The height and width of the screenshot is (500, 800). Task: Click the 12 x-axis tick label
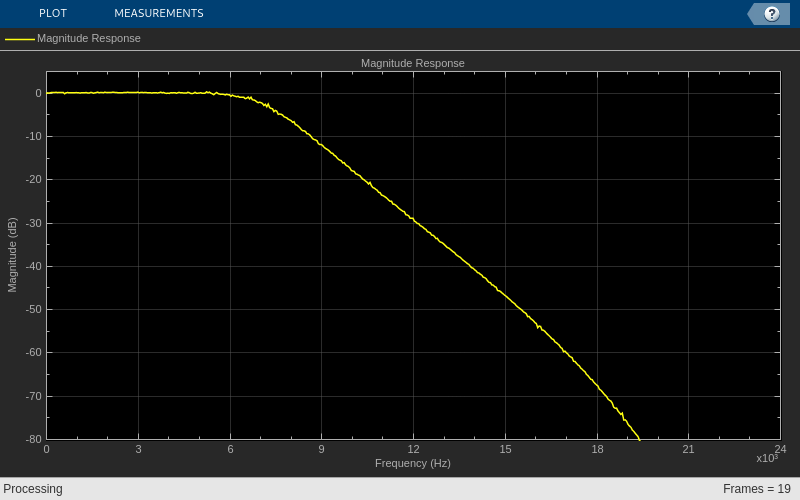point(413,449)
